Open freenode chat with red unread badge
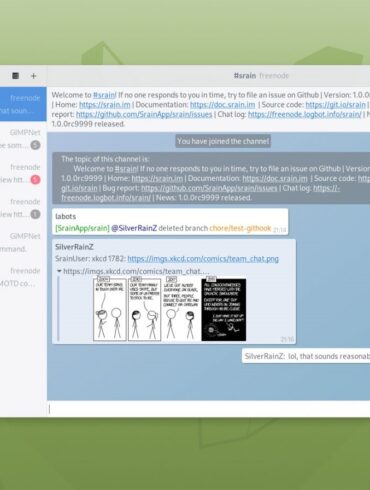Viewport: 370px width, 490px height. pyautogui.click(x=23, y=173)
